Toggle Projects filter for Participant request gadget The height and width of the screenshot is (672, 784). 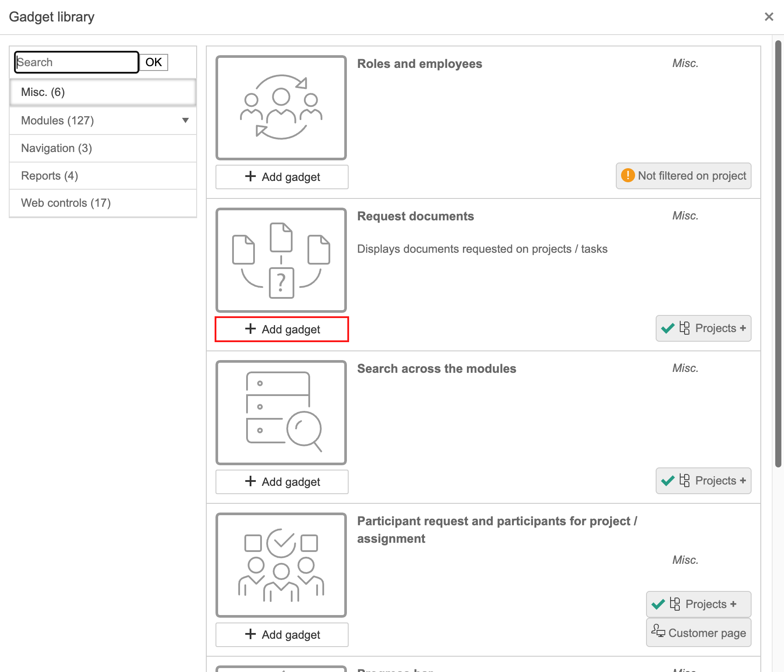[x=698, y=604]
